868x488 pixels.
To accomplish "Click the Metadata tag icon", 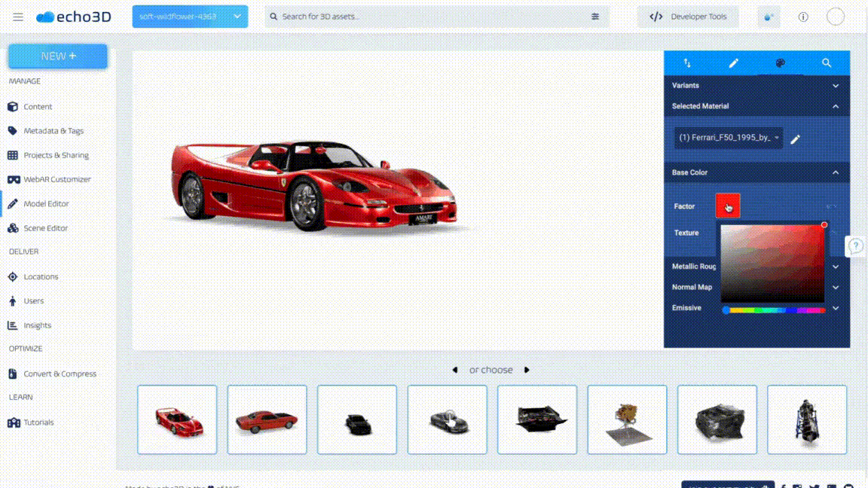I will click(x=13, y=131).
